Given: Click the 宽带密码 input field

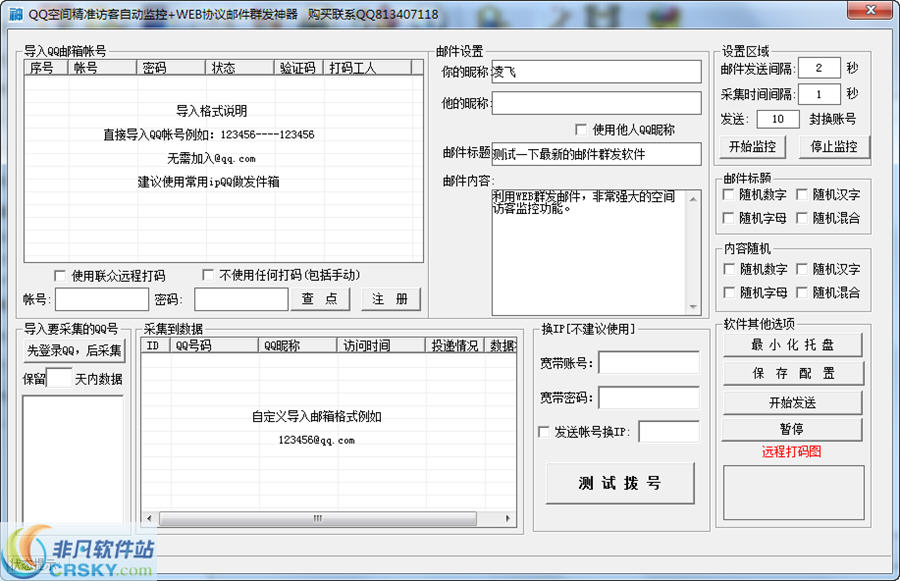Looking at the screenshot, I should 649,398.
